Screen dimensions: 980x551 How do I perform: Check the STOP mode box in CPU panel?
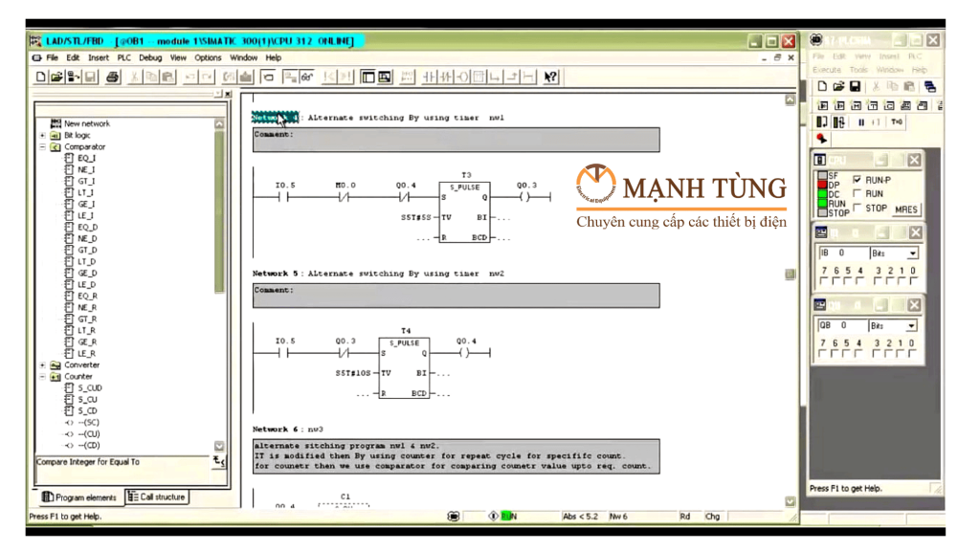pyautogui.click(x=857, y=208)
